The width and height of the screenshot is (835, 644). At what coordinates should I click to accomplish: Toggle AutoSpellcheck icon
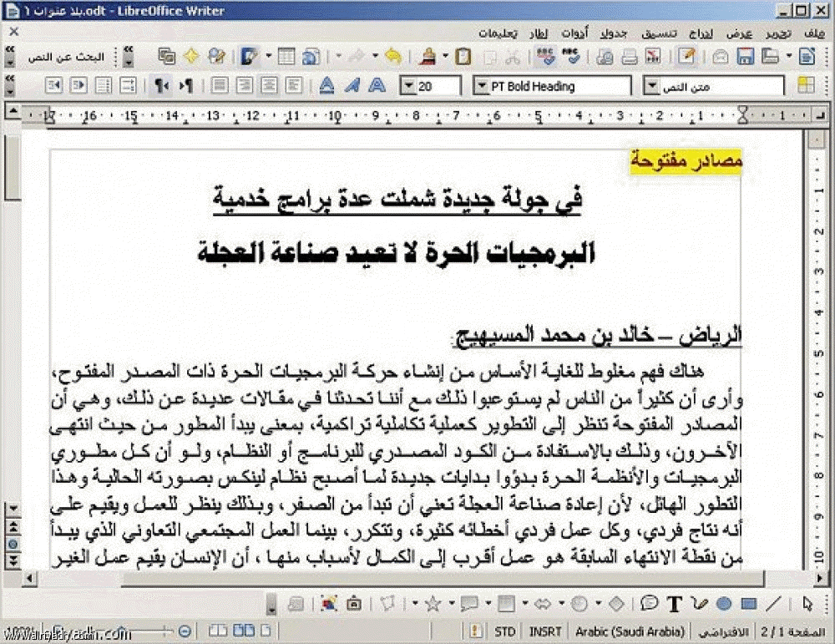546,57
